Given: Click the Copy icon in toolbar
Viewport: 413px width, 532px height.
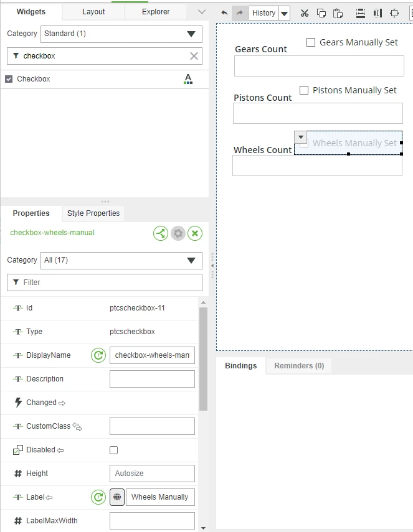Looking at the screenshot, I should pos(321,13).
